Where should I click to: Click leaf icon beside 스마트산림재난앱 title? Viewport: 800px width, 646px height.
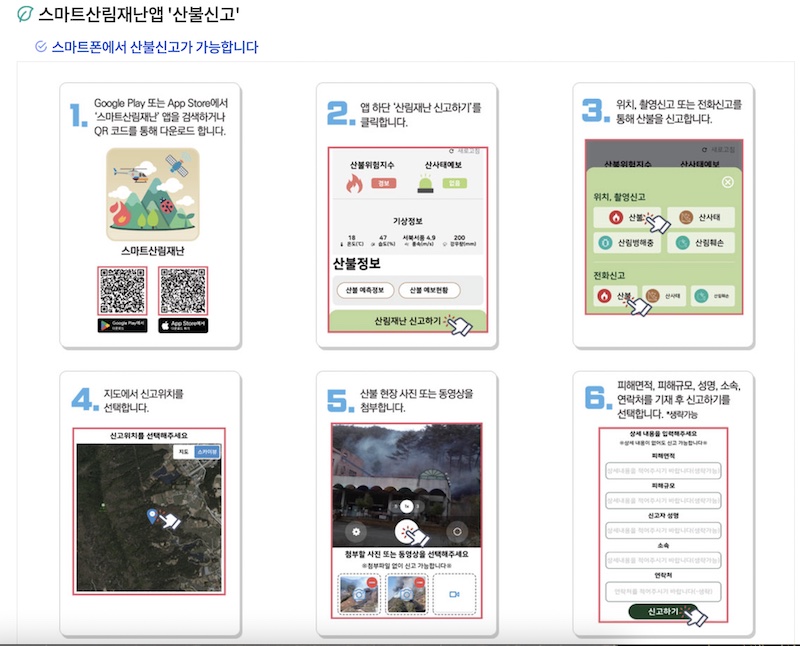[24, 14]
